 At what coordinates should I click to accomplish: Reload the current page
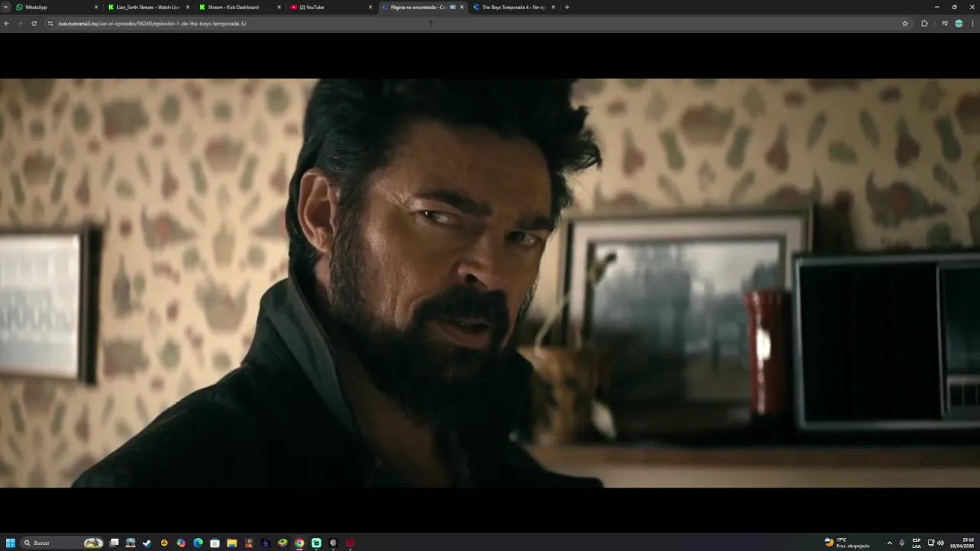point(34,24)
